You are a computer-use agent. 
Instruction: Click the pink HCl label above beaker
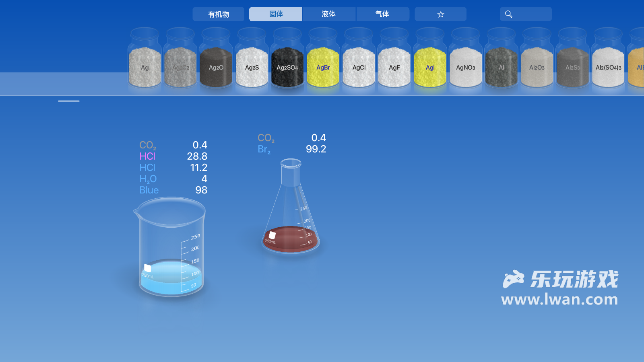click(147, 156)
